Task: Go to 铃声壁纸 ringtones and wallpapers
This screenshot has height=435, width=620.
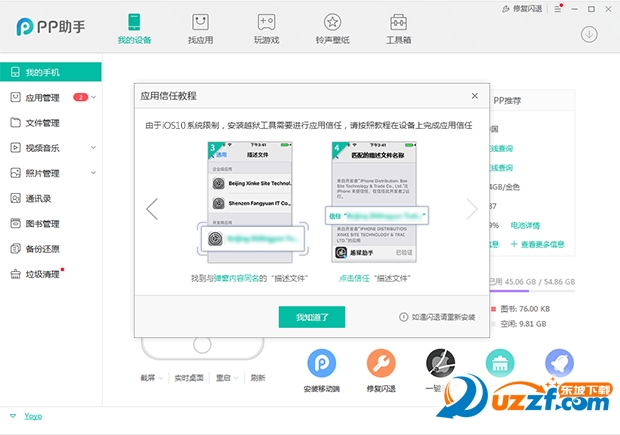Action: (x=332, y=28)
